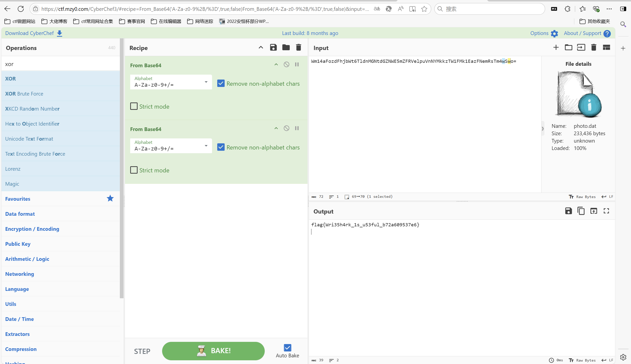Click the photo.dat file thumbnail
Viewport: 631px width, 364px height.
pos(578,94)
